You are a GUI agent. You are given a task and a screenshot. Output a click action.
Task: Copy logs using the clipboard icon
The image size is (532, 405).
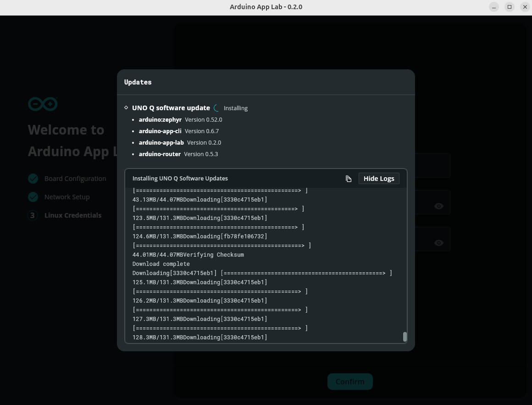coord(349,179)
